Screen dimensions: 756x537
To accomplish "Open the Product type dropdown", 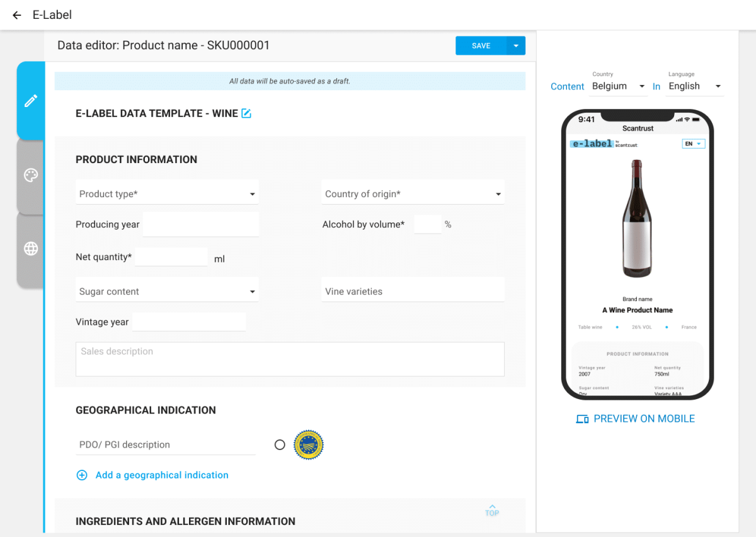I will [x=167, y=194].
